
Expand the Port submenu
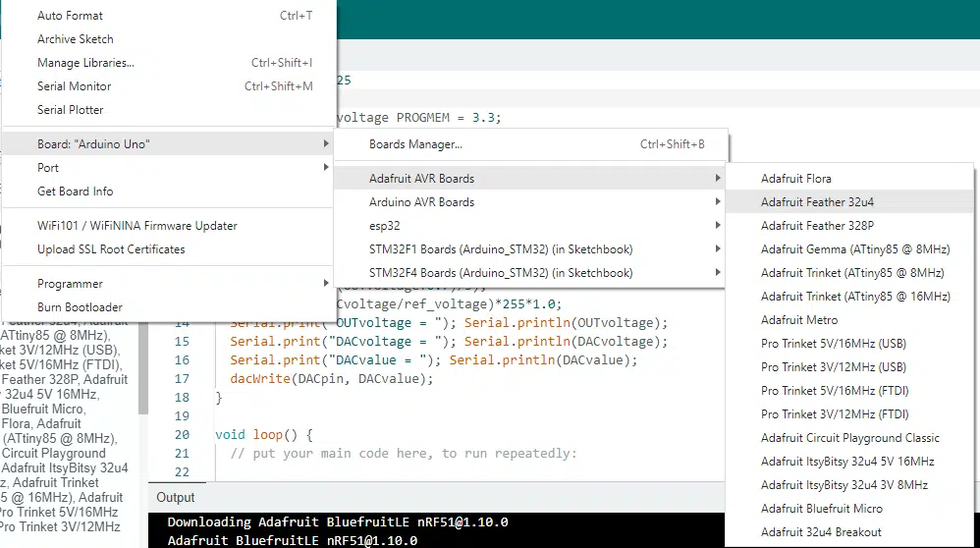(x=168, y=168)
